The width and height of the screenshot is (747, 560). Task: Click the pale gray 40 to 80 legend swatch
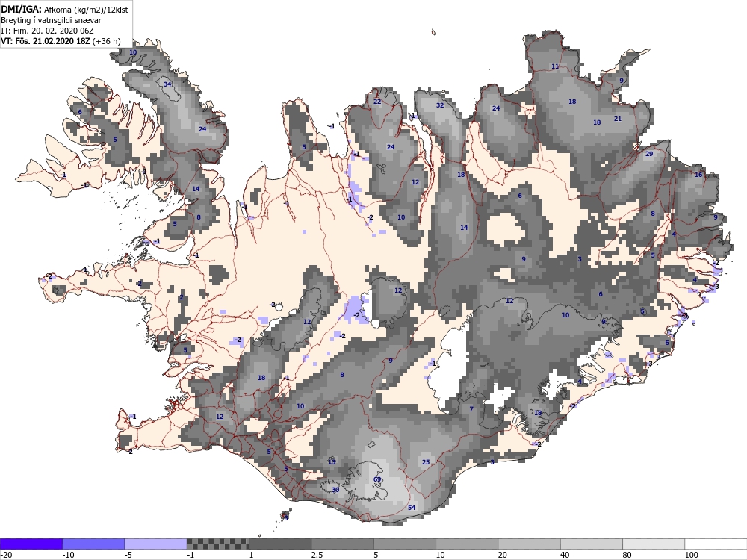click(592, 544)
